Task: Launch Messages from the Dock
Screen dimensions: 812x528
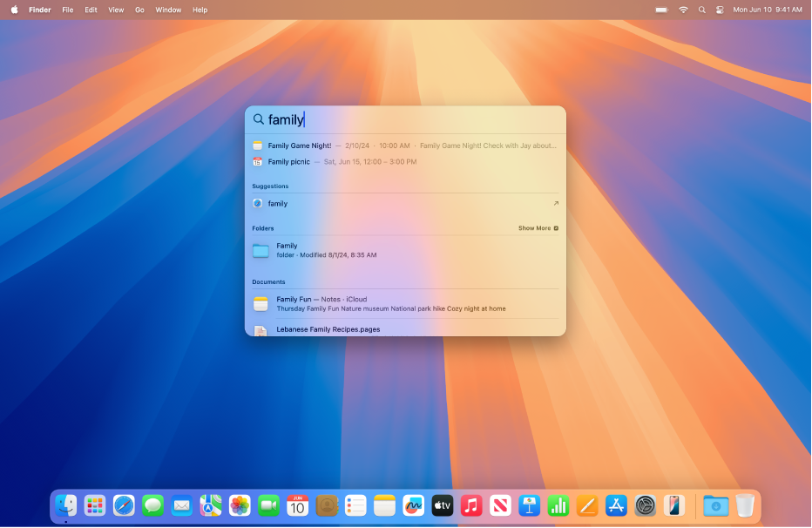Action: (152, 505)
